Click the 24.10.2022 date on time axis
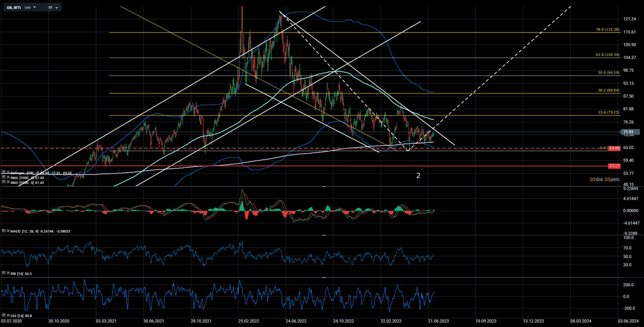This screenshot has width=644, height=327. coord(343,321)
